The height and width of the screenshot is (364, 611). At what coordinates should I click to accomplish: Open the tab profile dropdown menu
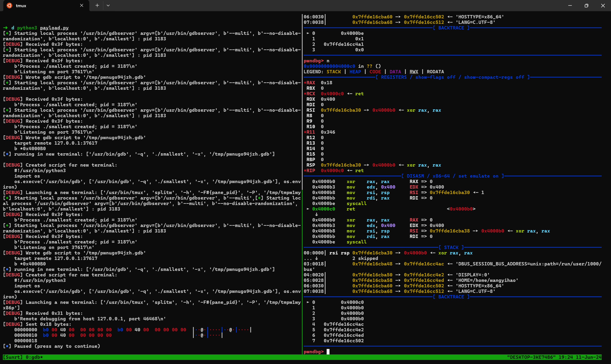pos(108,5)
